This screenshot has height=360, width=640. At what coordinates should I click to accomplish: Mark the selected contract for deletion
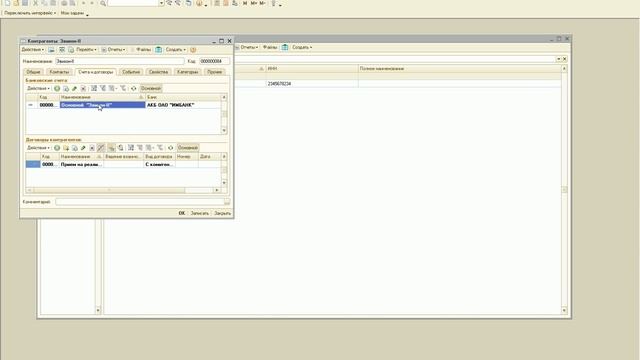point(92,148)
